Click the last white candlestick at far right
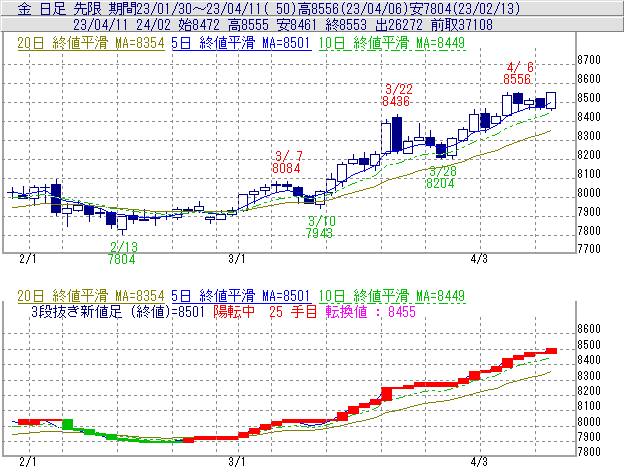 click(x=551, y=100)
